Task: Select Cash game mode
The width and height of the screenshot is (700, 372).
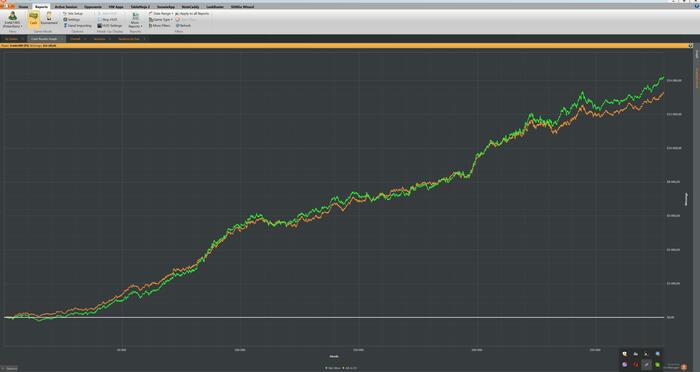Action: 33,19
